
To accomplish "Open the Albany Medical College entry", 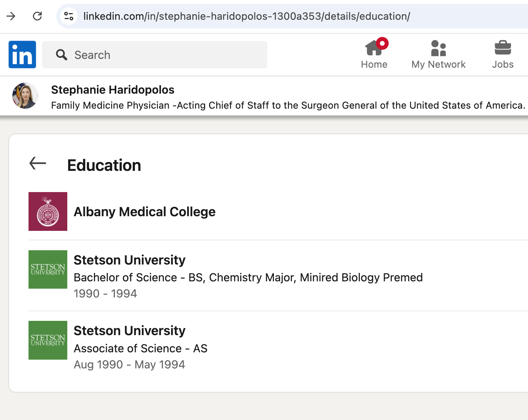I will click(x=144, y=212).
